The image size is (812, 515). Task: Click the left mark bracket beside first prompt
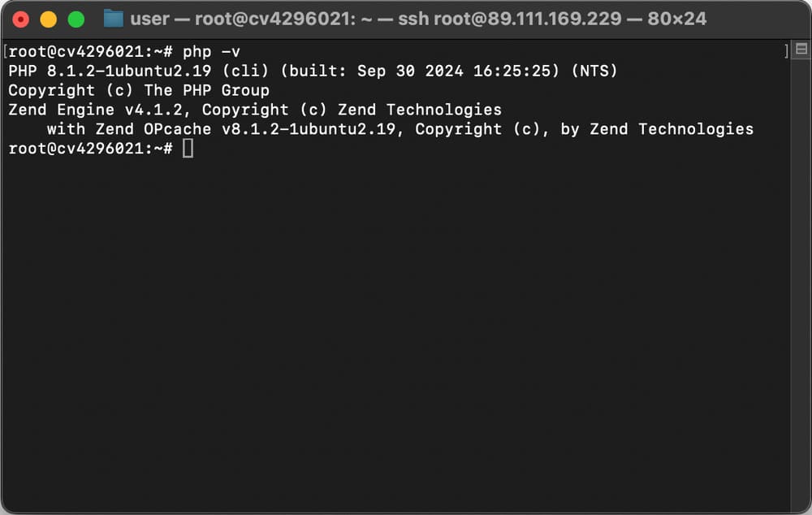point(5,52)
